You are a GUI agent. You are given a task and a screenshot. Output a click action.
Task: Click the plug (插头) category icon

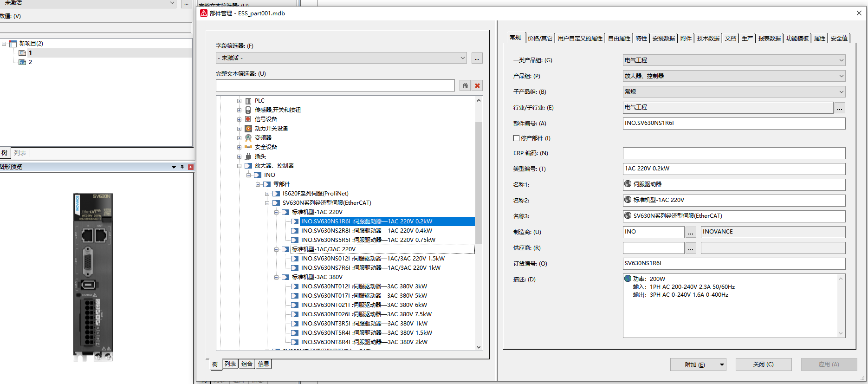tap(248, 156)
